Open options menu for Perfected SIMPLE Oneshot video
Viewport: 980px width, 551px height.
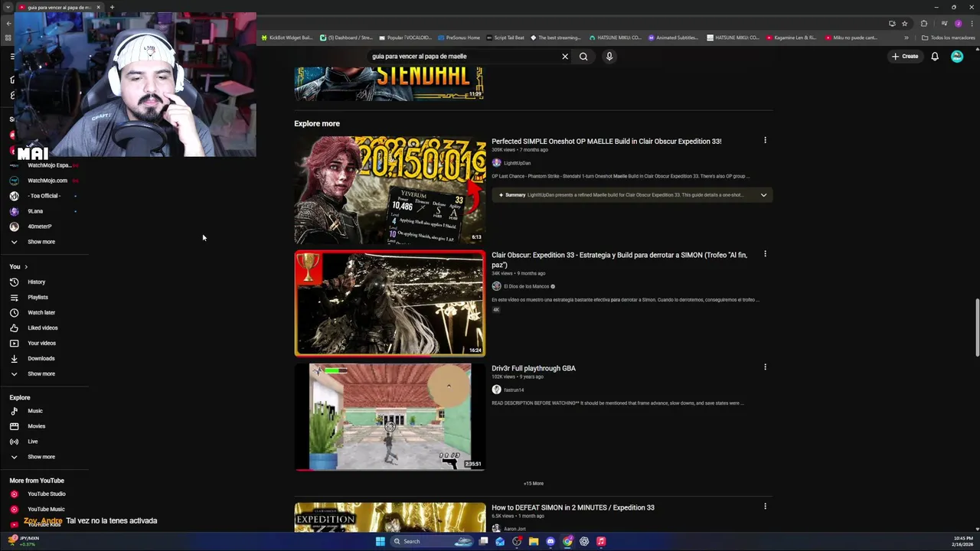click(765, 140)
